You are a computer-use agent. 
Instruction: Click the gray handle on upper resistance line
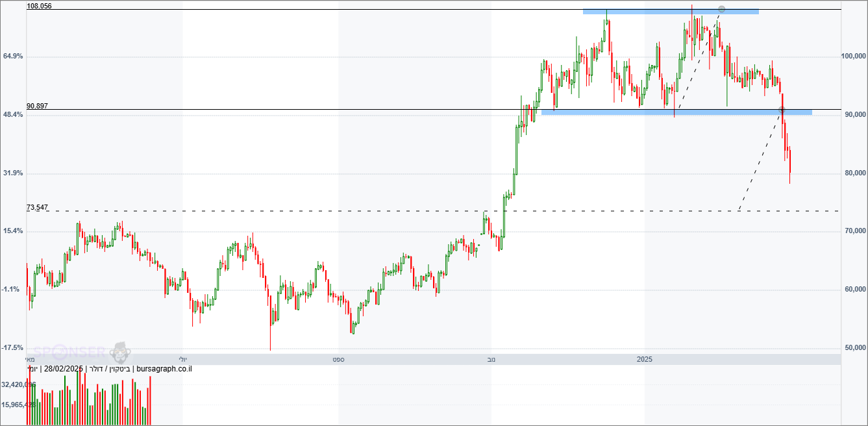(721, 9)
